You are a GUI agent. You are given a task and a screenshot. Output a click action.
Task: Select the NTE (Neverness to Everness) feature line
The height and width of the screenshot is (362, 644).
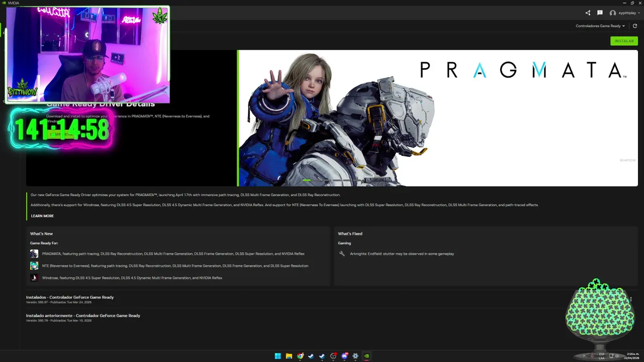click(x=175, y=266)
